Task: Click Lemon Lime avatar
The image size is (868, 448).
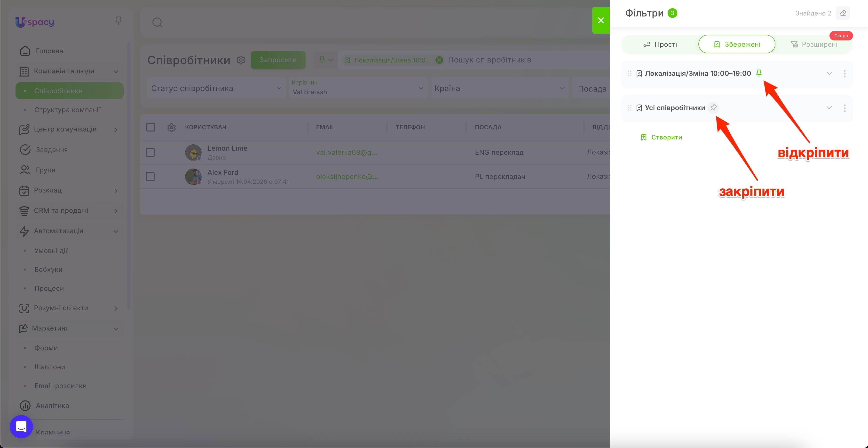Action: (x=193, y=153)
